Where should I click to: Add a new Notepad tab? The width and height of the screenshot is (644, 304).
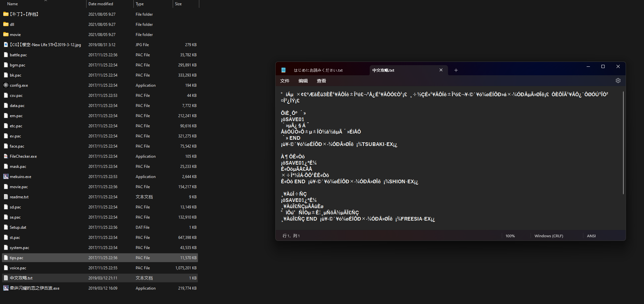click(x=456, y=70)
